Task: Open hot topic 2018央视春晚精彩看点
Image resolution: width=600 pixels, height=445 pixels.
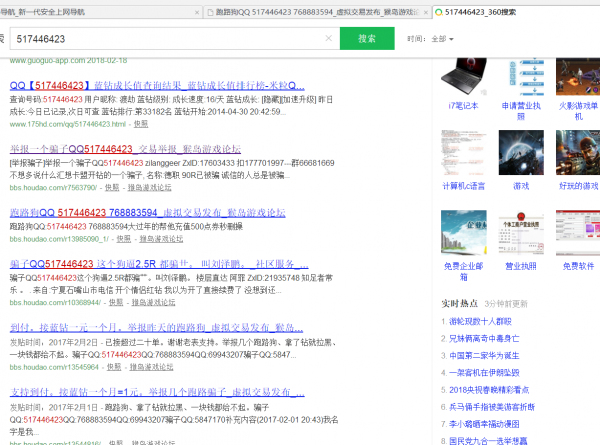Action: (489, 390)
